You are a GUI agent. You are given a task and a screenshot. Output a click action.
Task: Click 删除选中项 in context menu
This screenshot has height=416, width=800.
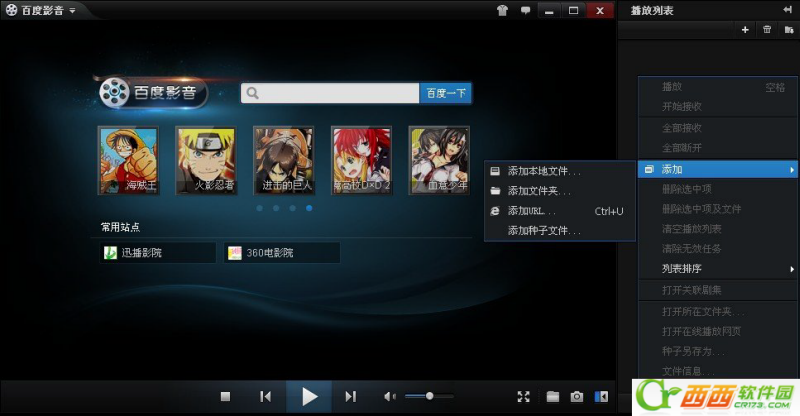click(x=717, y=189)
